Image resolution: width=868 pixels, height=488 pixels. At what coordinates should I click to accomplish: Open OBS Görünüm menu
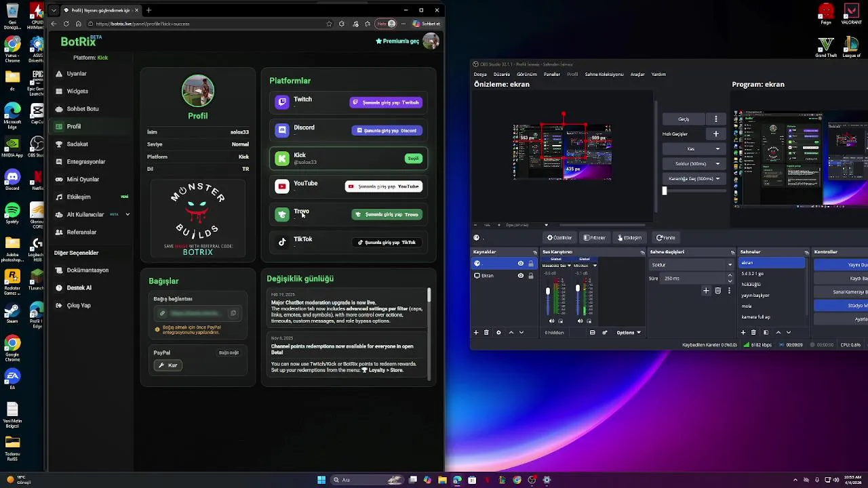(527, 74)
